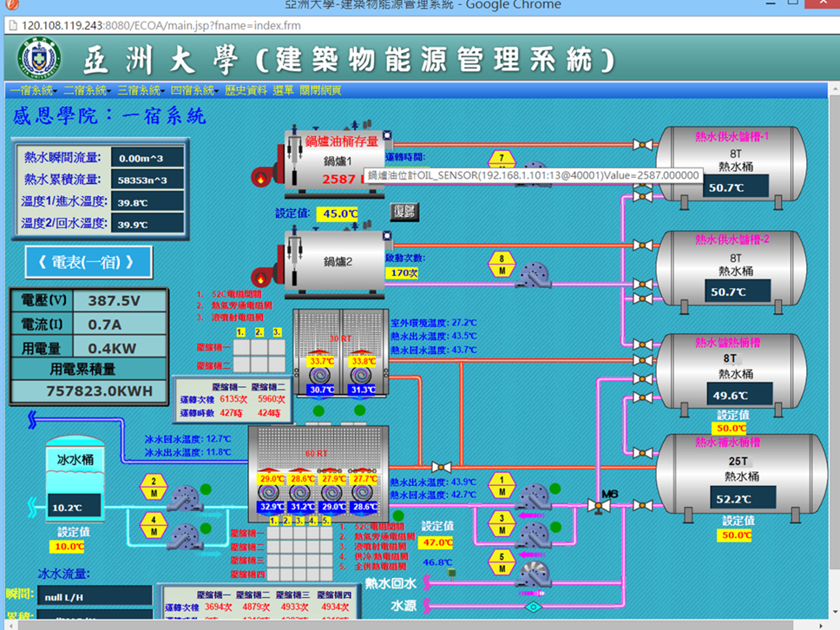Expand the 三宿系統 dropdown menu
The image size is (840, 630).
(141, 90)
